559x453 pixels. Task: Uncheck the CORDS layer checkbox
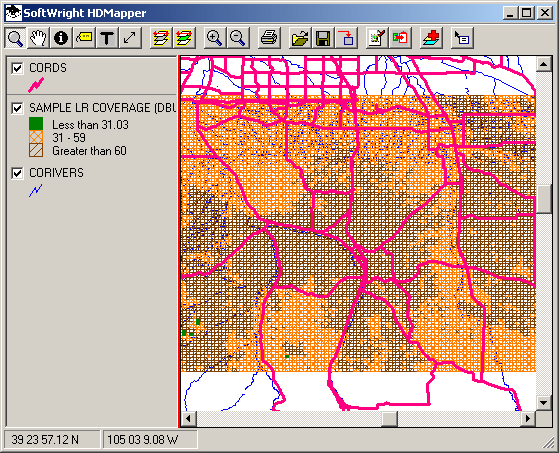[x=17, y=68]
